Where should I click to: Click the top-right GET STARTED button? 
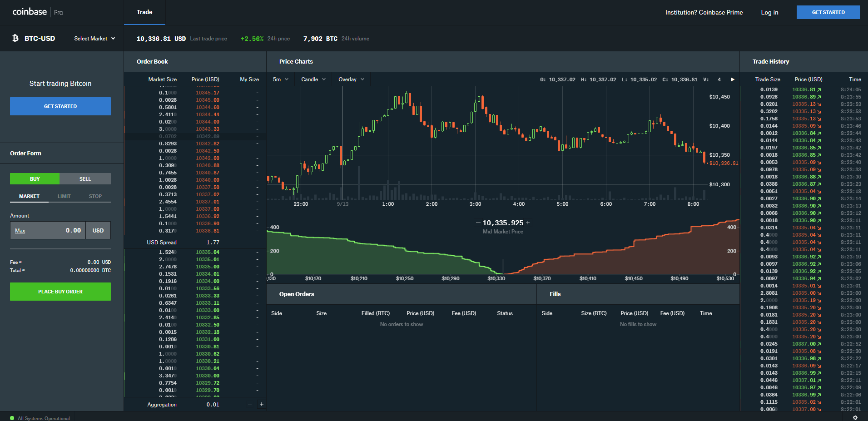[x=828, y=12]
